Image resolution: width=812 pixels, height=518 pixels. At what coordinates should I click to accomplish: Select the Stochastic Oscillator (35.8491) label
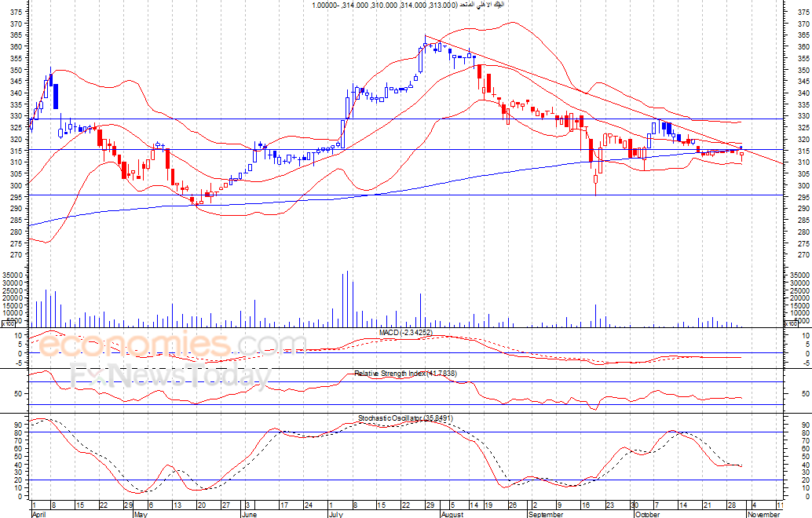point(405,418)
